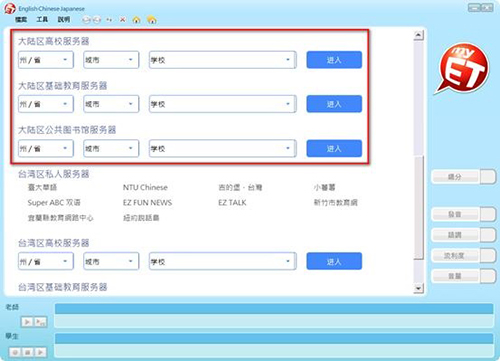
Task: Click the rightmost yellow-roof house toolbar icon
Action: pos(152,20)
